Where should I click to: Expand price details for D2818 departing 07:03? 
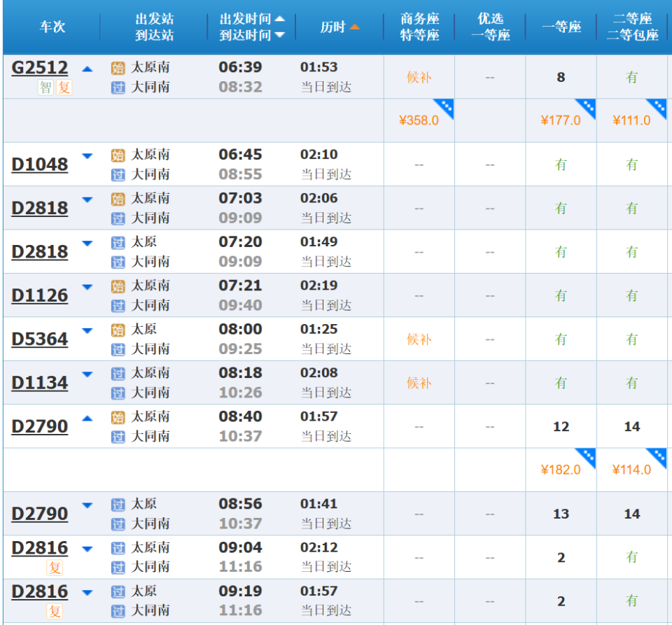point(87,200)
